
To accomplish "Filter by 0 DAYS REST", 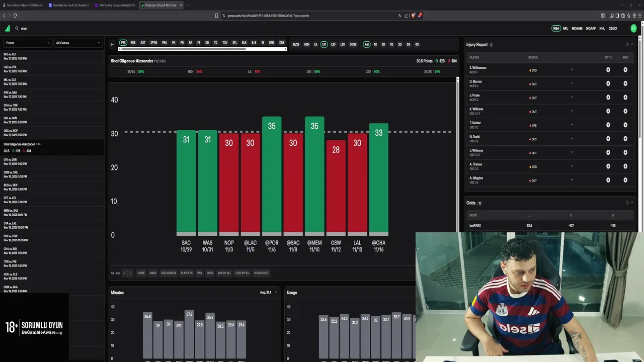I will coord(261,273).
